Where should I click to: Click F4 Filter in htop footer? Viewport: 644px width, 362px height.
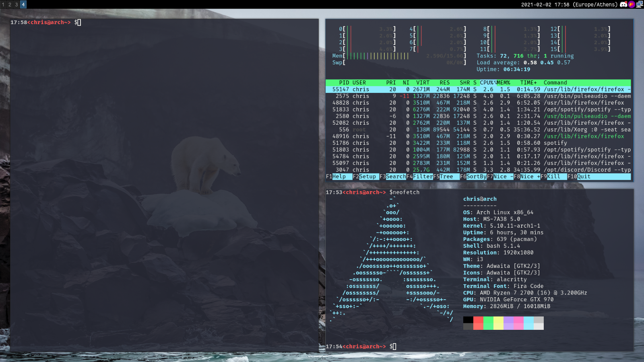420,177
